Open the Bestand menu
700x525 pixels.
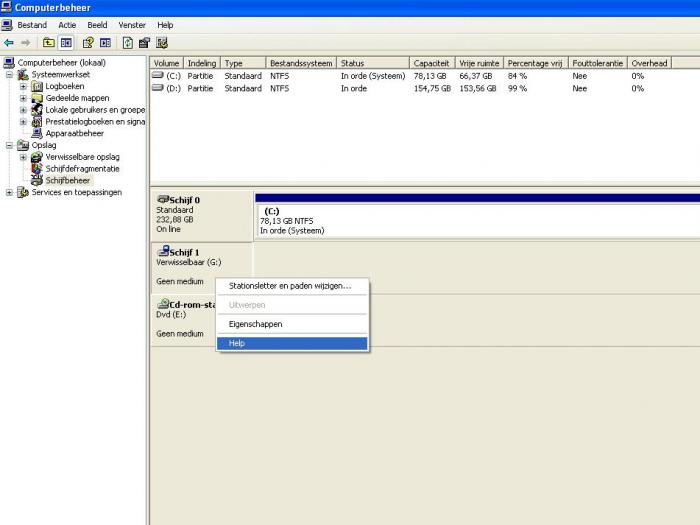tap(32, 25)
